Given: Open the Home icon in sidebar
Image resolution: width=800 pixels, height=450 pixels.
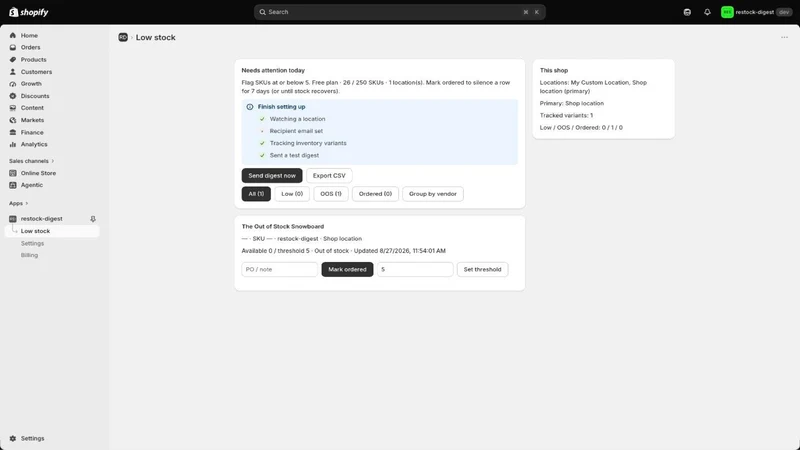Looking at the screenshot, I should pos(13,35).
